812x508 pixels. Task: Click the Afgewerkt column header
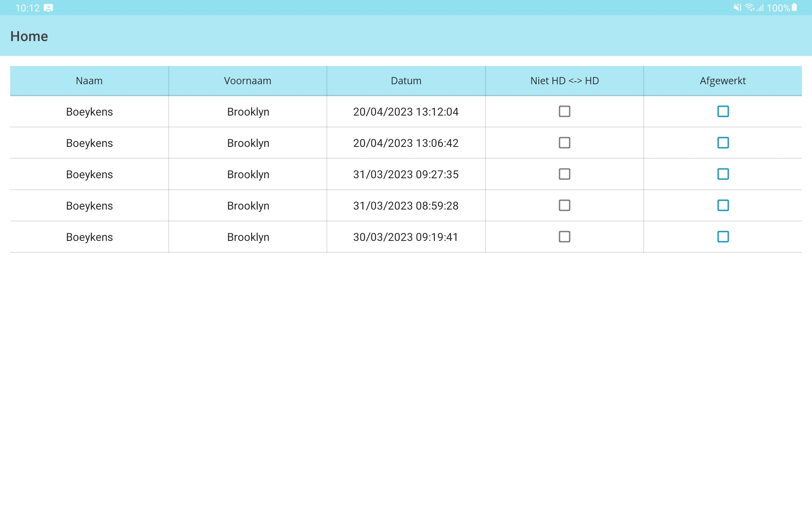point(723,80)
